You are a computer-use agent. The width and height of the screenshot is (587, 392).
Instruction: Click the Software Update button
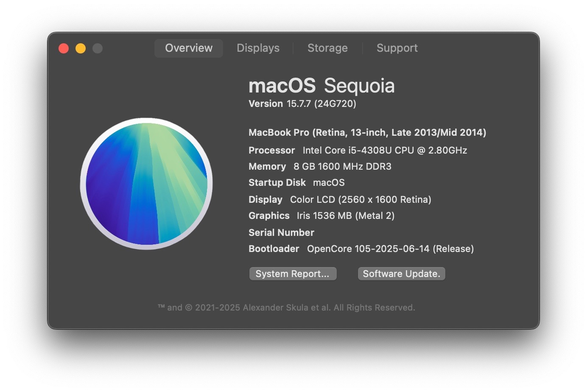402,274
